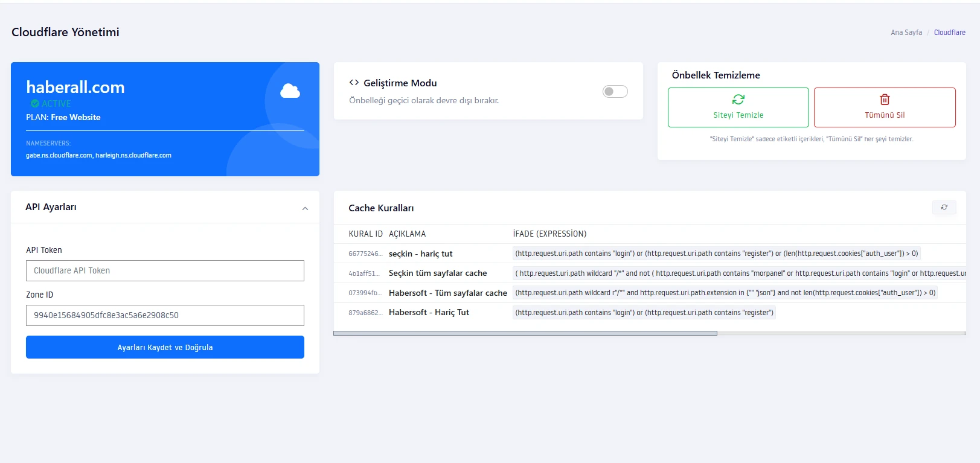
Task: Focus the Cloudflare API Token field
Action: [x=165, y=270]
